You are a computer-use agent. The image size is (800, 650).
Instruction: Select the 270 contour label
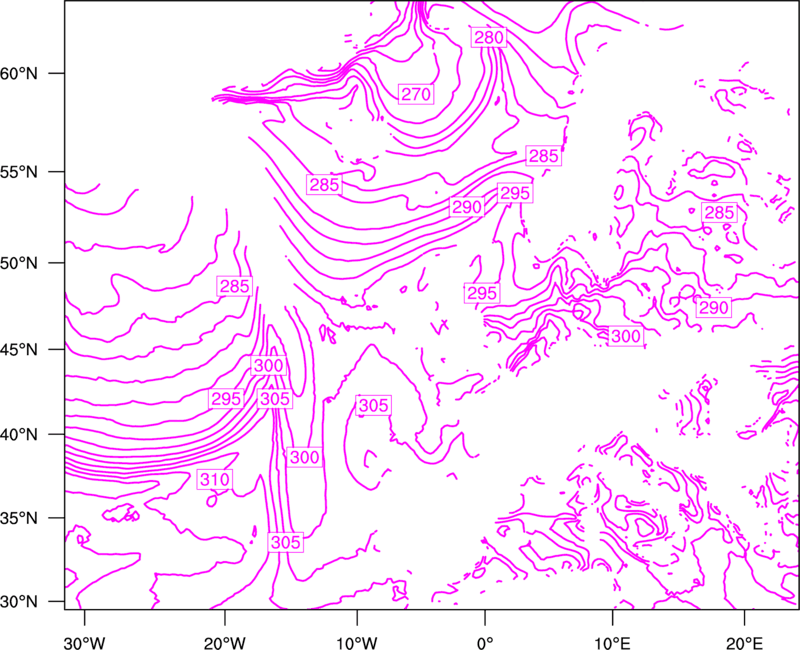416,94
